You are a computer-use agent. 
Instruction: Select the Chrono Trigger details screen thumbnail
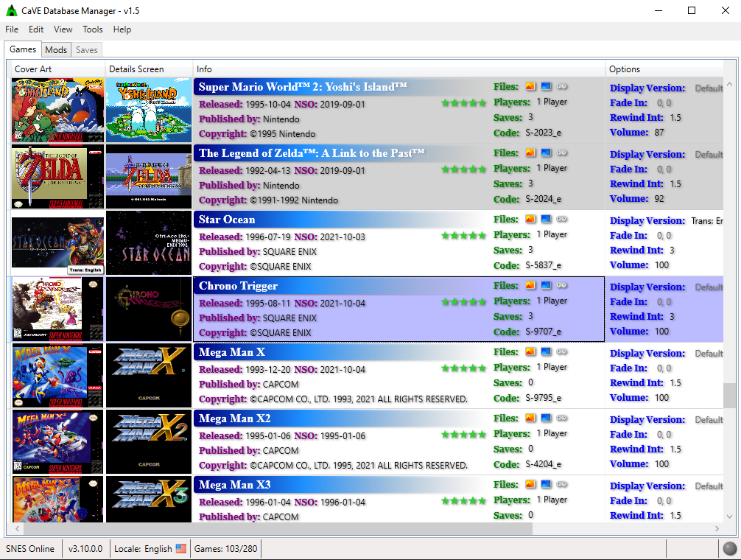[149, 309]
